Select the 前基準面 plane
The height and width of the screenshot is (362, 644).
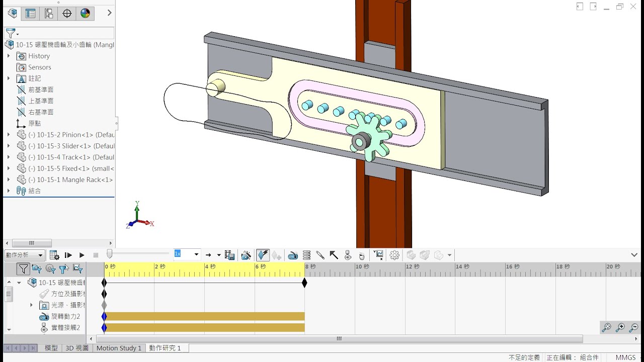(x=35, y=89)
